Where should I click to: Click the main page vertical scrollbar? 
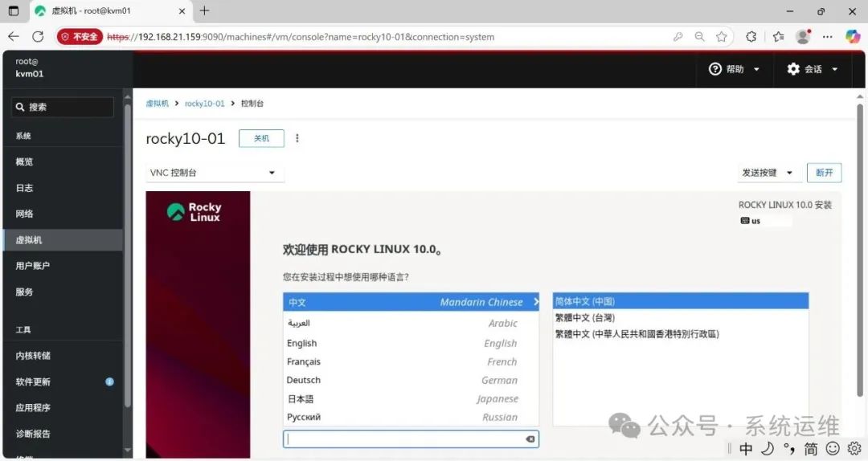(860, 249)
